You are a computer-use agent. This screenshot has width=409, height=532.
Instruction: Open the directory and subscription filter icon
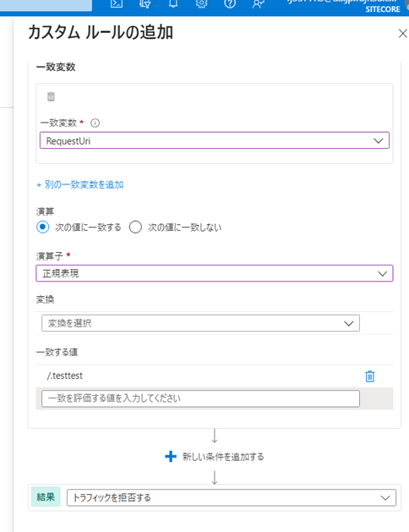(145, 3)
